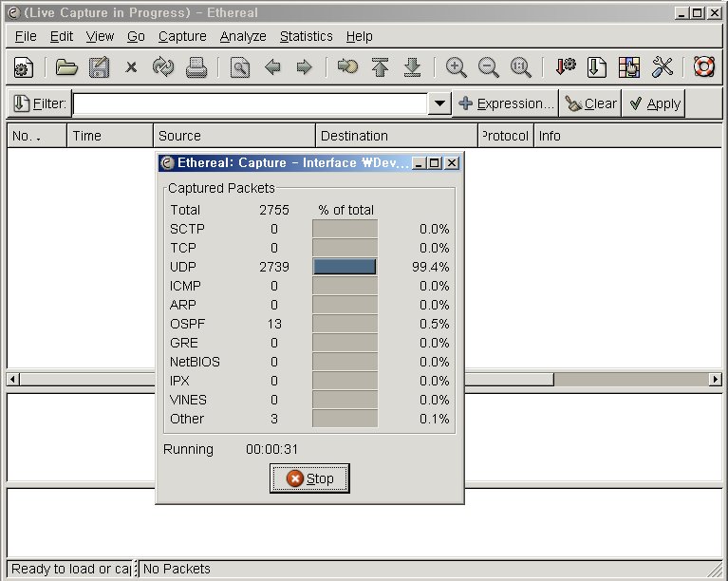The width and height of the screenshot is (728, 581).
Task: Print packets using printer icon
Action: pyautogui.click(x=196, y=67)
